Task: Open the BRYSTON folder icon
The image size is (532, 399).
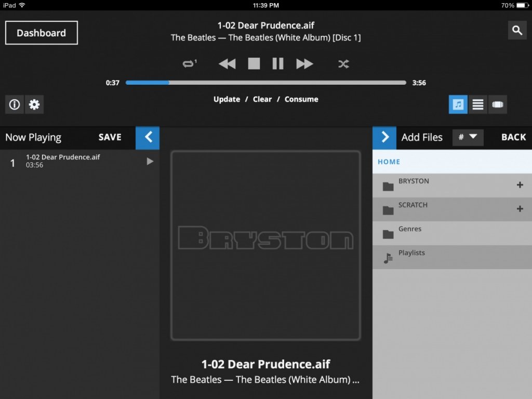Action: (388, 187)
